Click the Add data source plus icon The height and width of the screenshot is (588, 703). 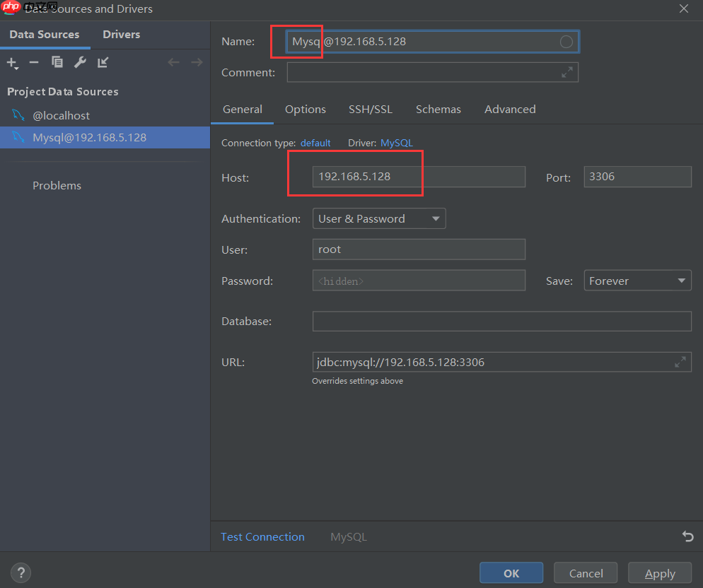(x=11, y=62)
